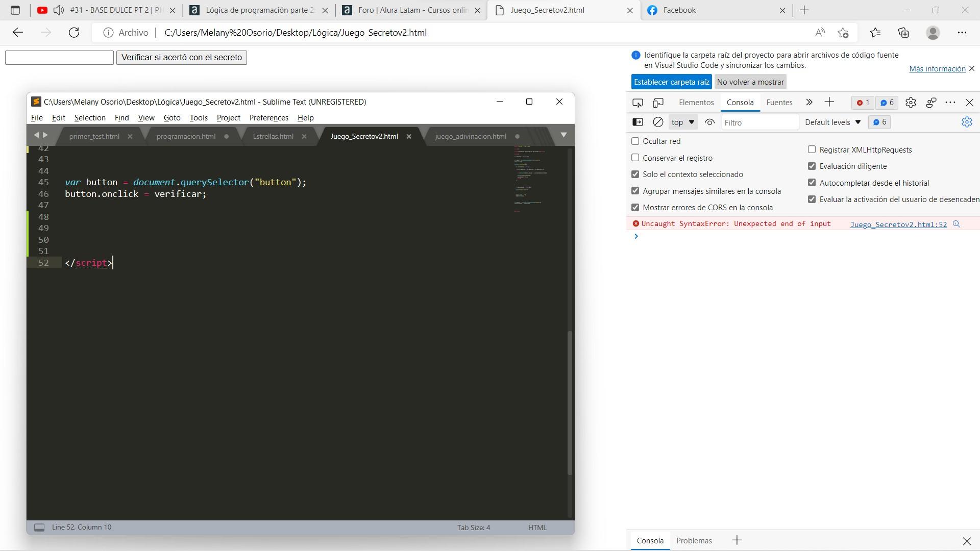The height and width of the screenshot is (551, 980).
Task: Enable Registrar XMLHttpRequests checkbox
Action: [812, 150]
